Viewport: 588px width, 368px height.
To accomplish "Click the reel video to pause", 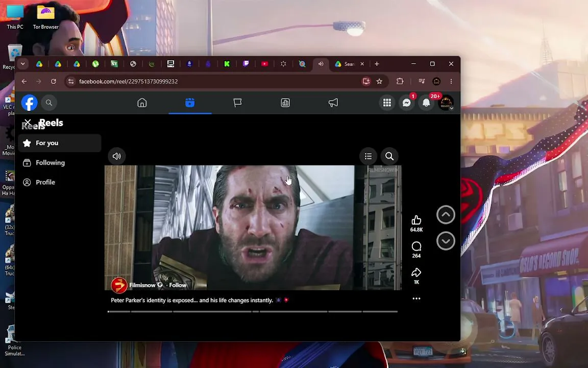I will 253,227.
